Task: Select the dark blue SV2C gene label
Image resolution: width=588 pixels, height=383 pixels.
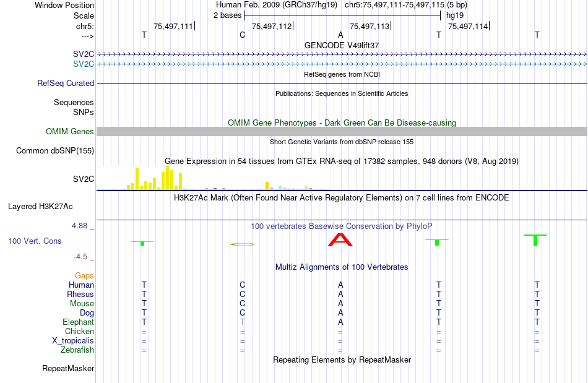Action: coord(84,54)
